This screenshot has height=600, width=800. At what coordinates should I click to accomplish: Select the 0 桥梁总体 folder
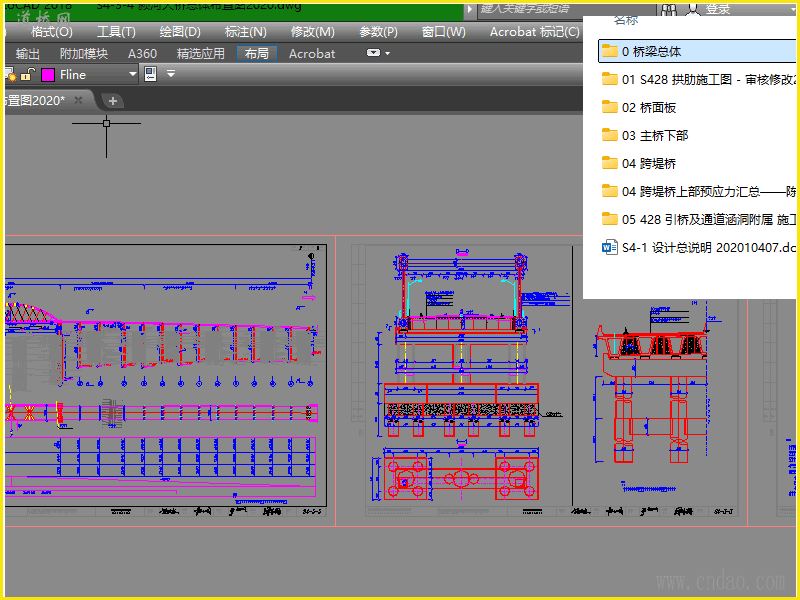point(651,51)
